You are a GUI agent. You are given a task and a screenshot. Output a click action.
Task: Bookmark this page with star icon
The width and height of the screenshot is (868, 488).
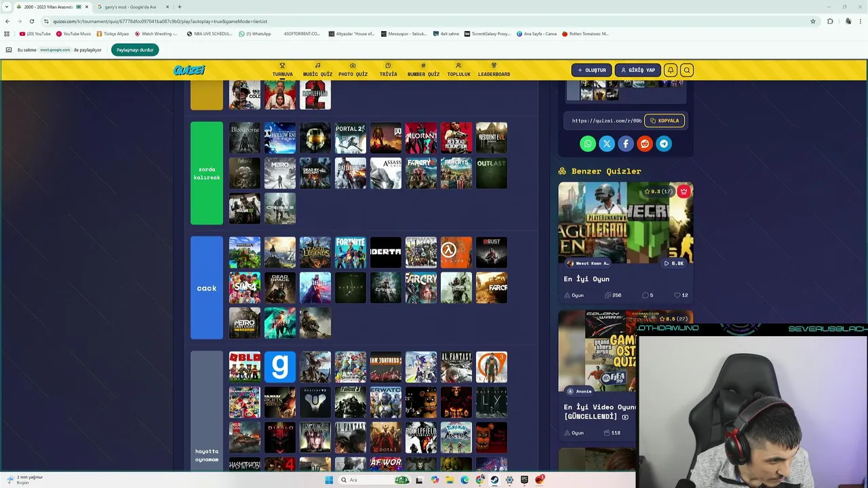[813, 21]
